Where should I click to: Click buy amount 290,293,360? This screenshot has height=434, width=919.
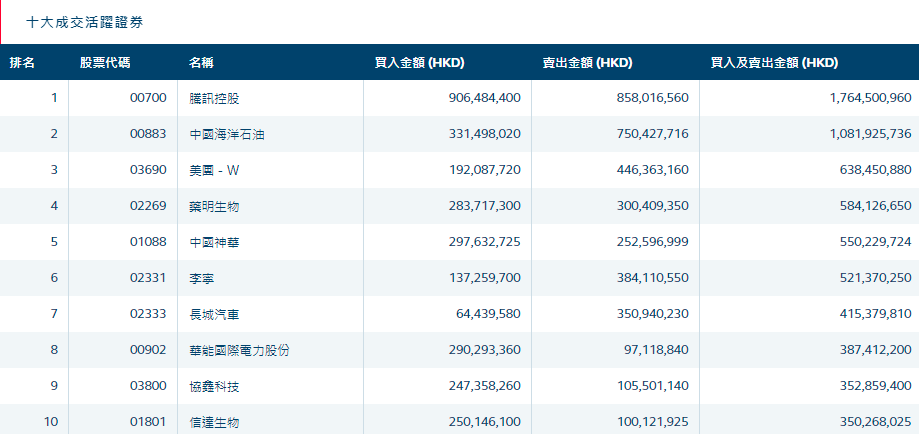[484, 351]
